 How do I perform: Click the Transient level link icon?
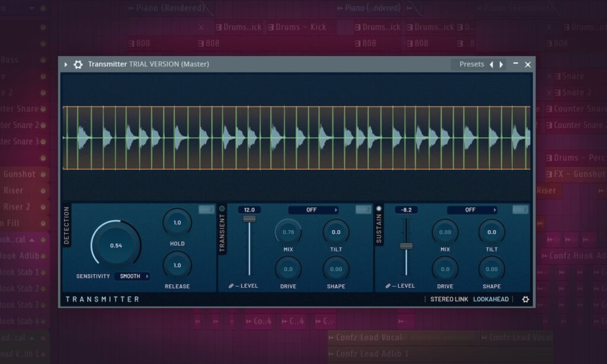(231, 286)
